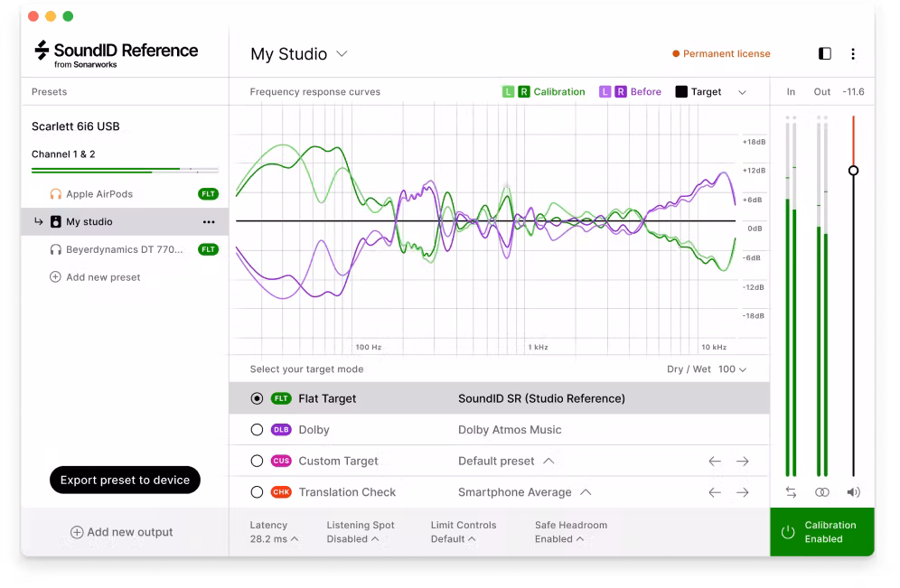Click Channel 1 & 2 label

point(63,154)
